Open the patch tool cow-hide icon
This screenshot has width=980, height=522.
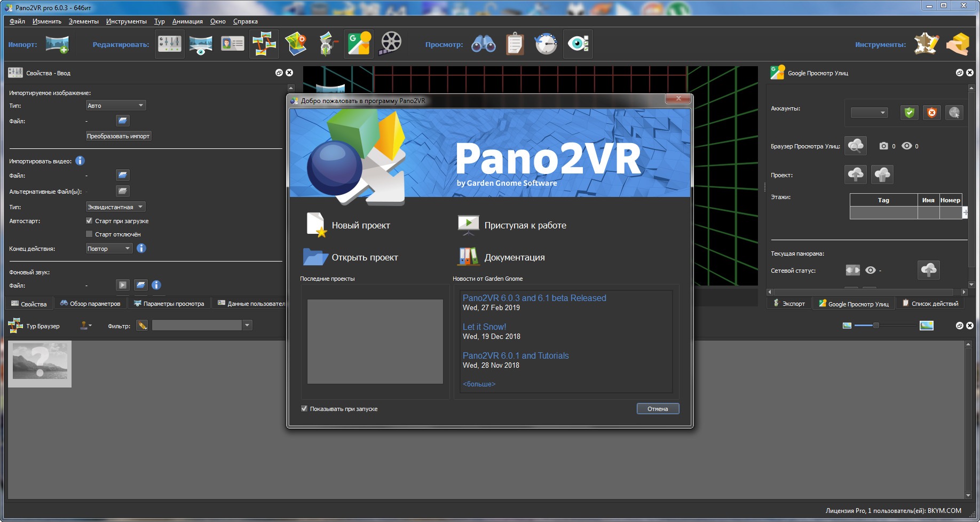[x=926, y=44]
